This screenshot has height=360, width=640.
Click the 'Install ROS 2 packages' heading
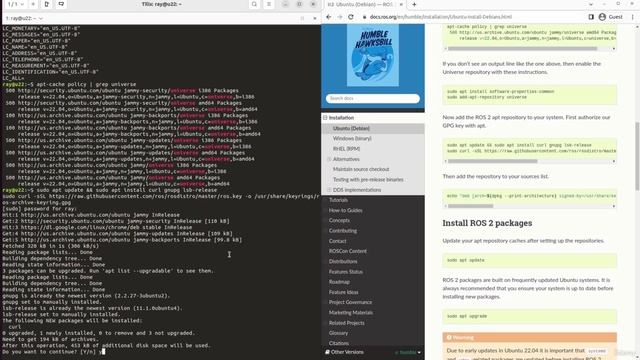coord(487,223)
